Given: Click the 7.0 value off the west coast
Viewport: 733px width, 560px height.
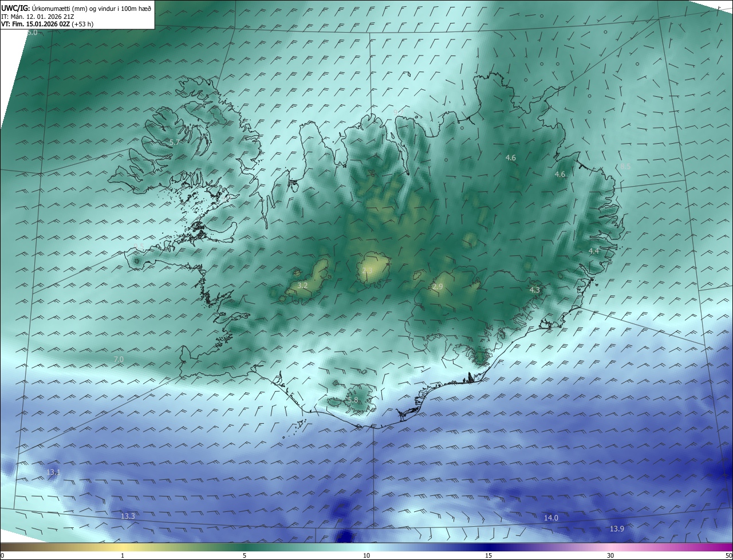Looking at the screenshot, I should [119, 359].
